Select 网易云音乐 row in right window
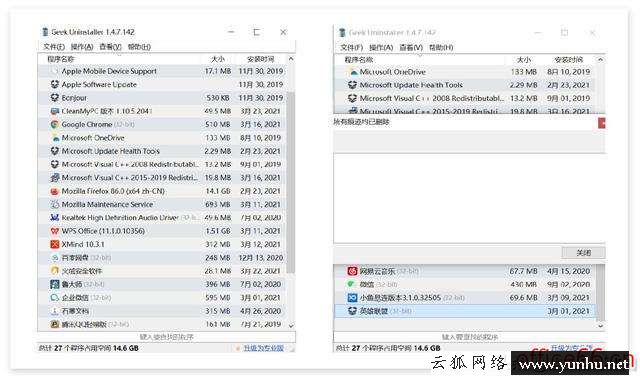Image resolution: width=640 pixels, height=382 pixels. click(465, 271)
